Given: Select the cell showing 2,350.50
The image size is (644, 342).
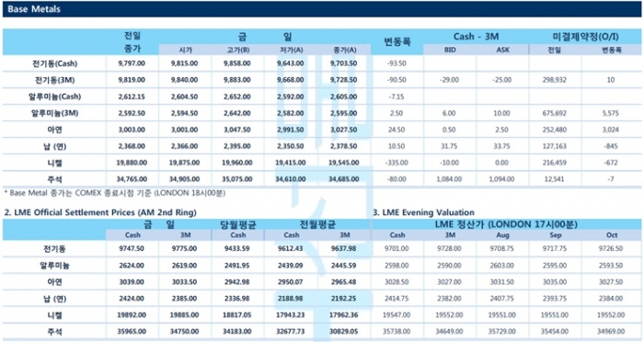Looking at the screenshot, I should [x=291, y=146].
